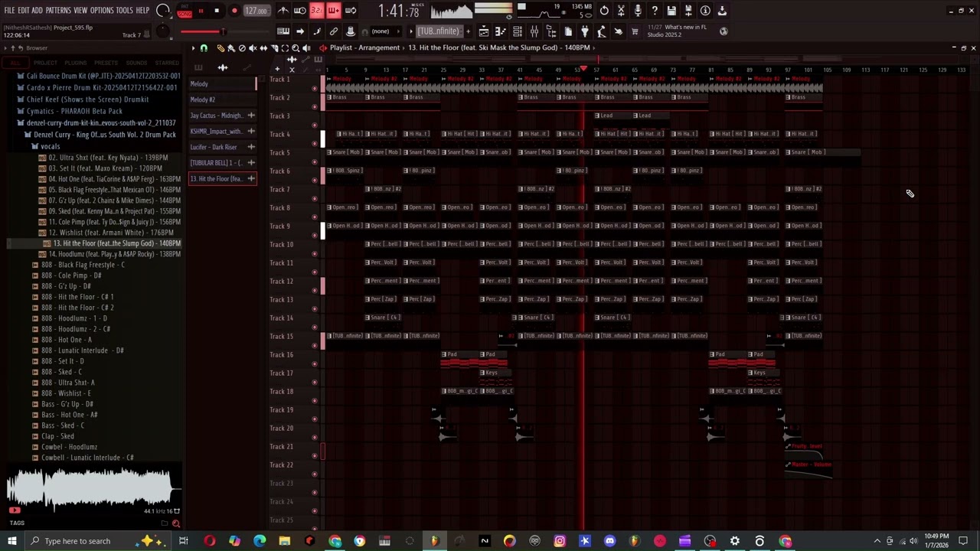Select the playlist paint brush tool
The height and width of the screenshot is (551, 980).
click(231, 48)
